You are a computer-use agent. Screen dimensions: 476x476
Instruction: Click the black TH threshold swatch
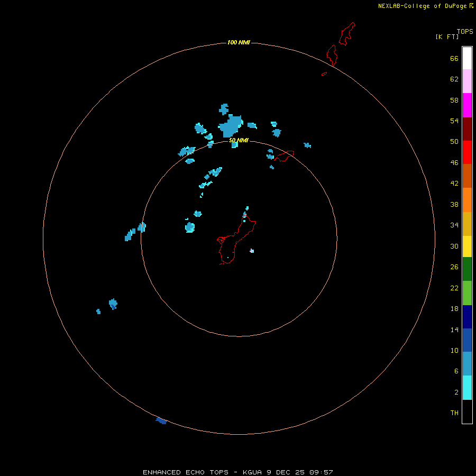(467, 411)
